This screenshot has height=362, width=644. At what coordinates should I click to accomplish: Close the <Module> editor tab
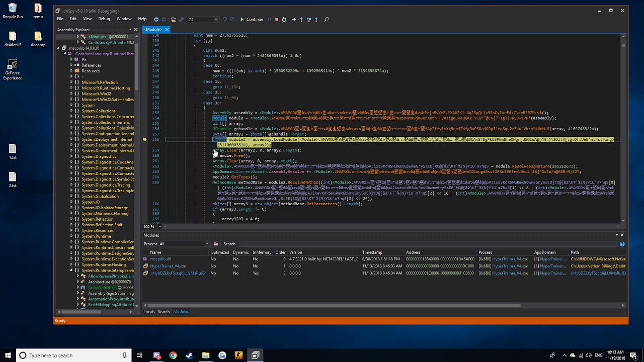[167, 30]
